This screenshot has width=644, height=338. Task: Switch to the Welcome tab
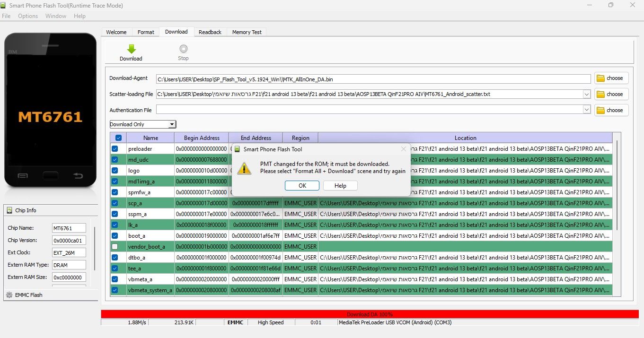[x=116, y=32]
